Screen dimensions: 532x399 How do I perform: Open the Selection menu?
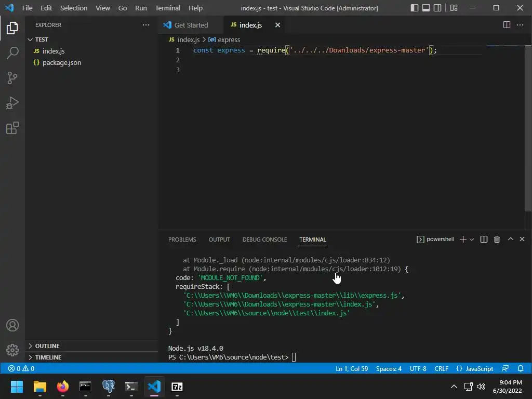(74, 8)
